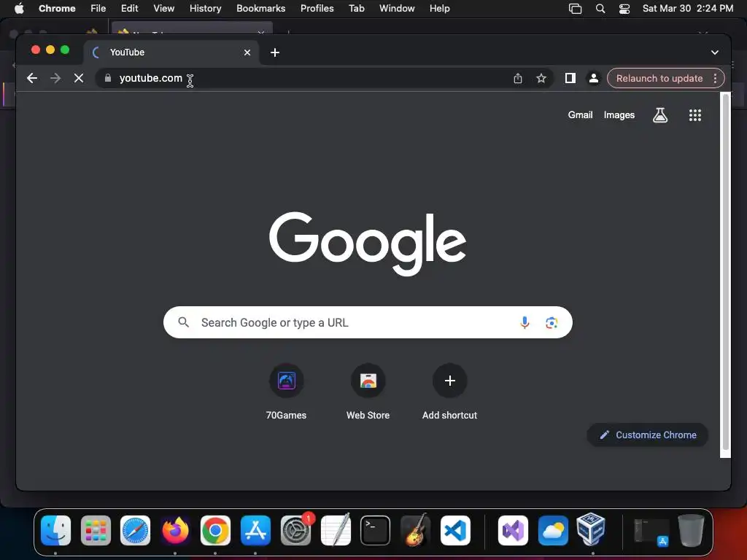This screenshot has width=747, height=560.
Task: Go back to the previous page
Action: click(x=32, y=78)
